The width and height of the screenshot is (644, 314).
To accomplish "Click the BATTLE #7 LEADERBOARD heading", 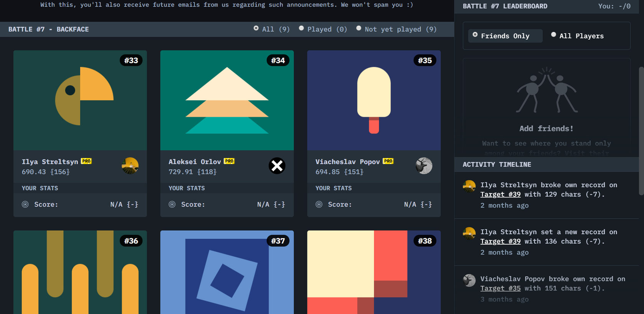I will click(505, 6).
